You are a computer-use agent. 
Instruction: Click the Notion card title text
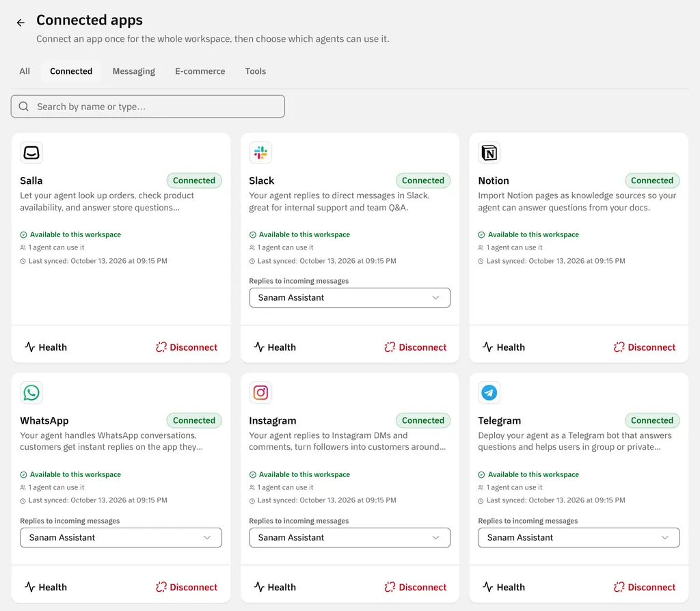click(494, 180)
